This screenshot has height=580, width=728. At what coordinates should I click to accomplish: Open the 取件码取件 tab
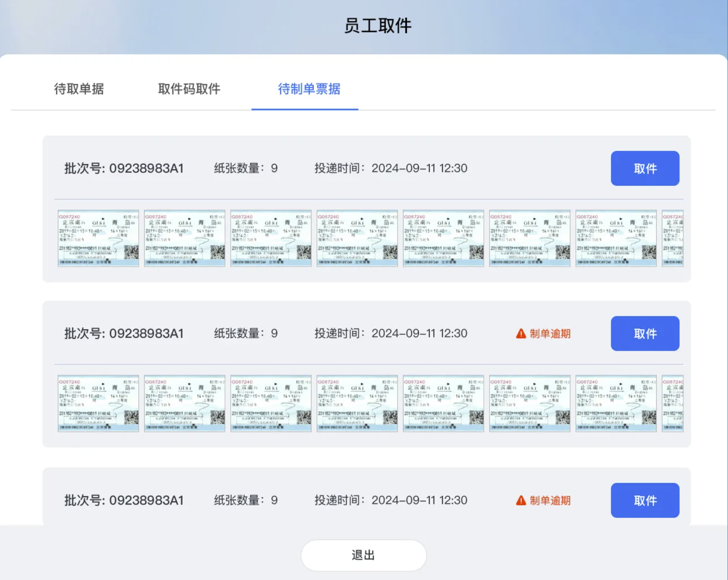189,89
